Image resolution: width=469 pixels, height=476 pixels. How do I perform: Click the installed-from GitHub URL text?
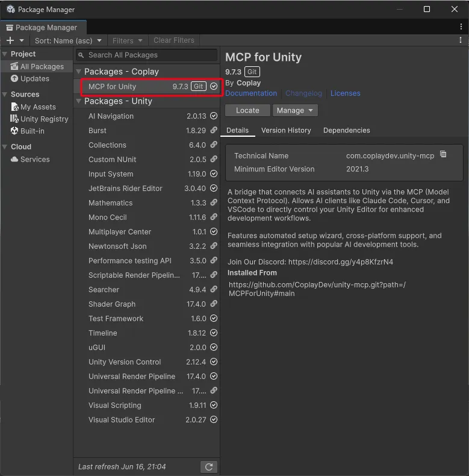coord(317,289)
